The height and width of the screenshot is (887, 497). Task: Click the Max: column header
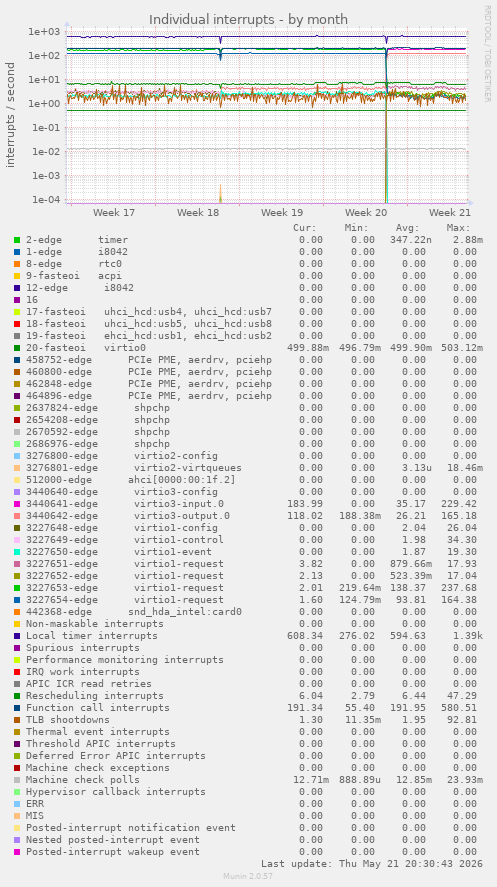457,228
